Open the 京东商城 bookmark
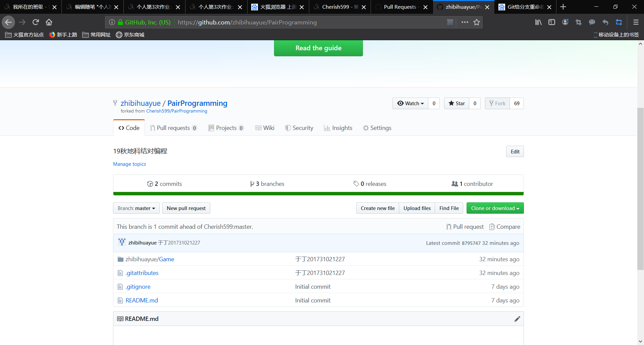This screenshot has width=644, height=345. [130, 34]
